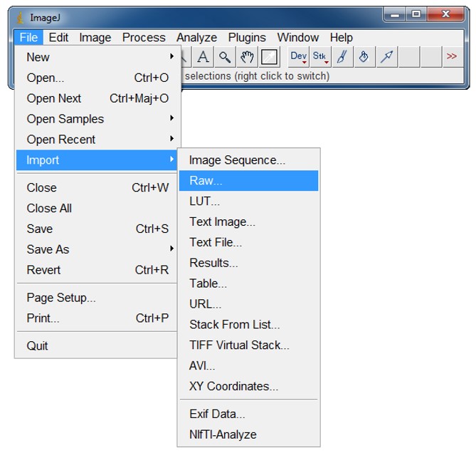Choose Close All
Viewport: 476px width, 453px height.
(x=97, y=209)
